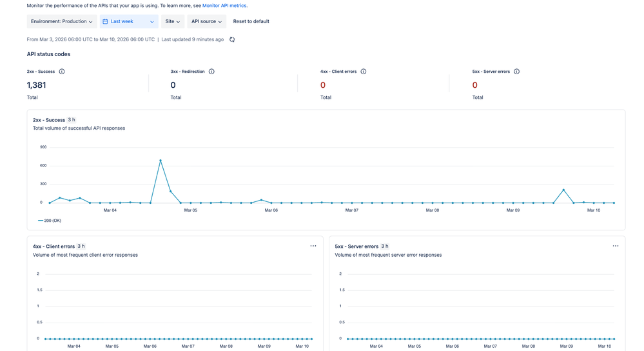Open more options on 4xx Client errors chart
644x351 pixels.
(313, 246)
